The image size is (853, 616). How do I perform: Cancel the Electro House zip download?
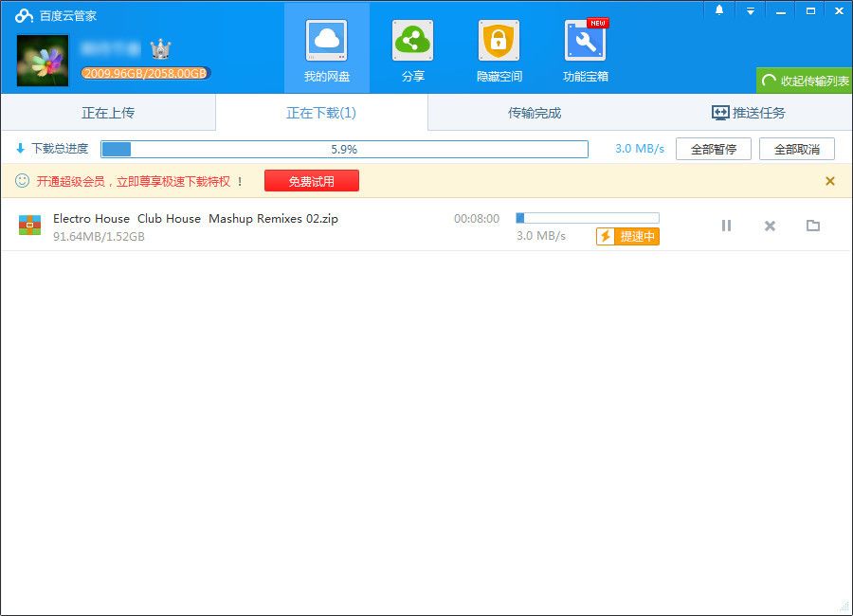tap(770, 226)
